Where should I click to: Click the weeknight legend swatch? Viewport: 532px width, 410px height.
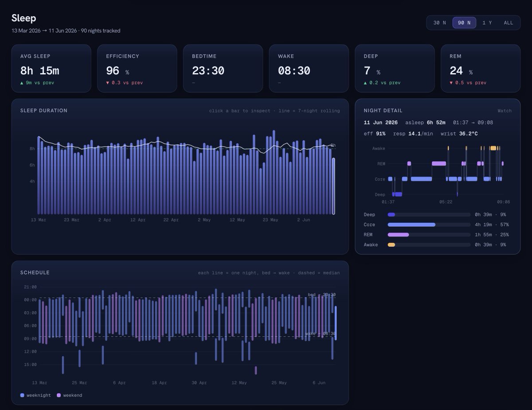pos(22,395)
